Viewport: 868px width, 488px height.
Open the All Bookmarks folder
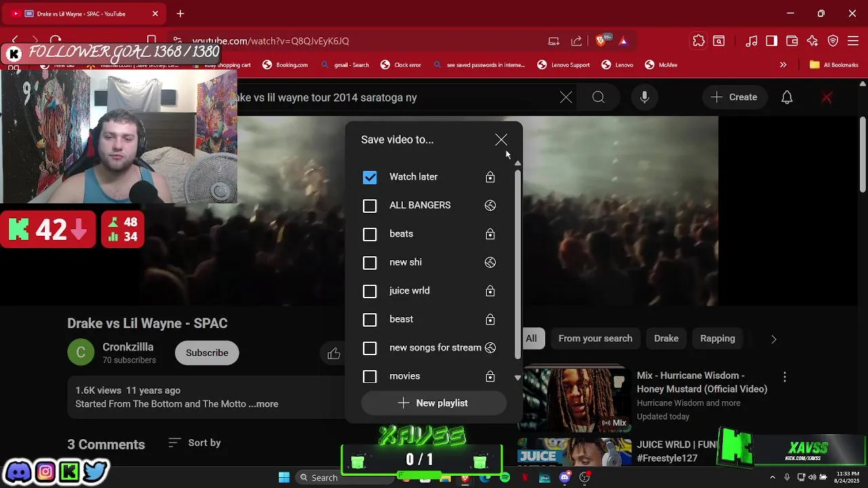click(x=834, y=65)
